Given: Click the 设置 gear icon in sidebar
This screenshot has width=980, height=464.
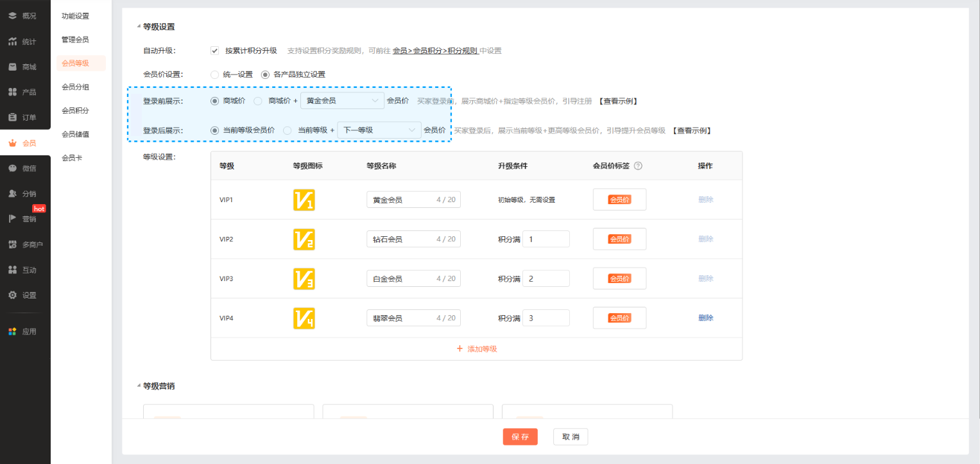Looking at the screenshot, I should coord(12,295).
